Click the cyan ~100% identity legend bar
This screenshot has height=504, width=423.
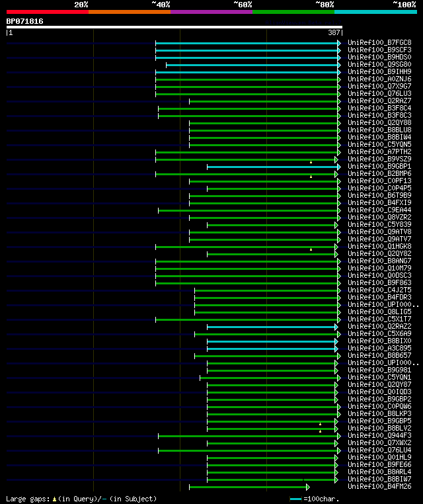pos(375,12)
